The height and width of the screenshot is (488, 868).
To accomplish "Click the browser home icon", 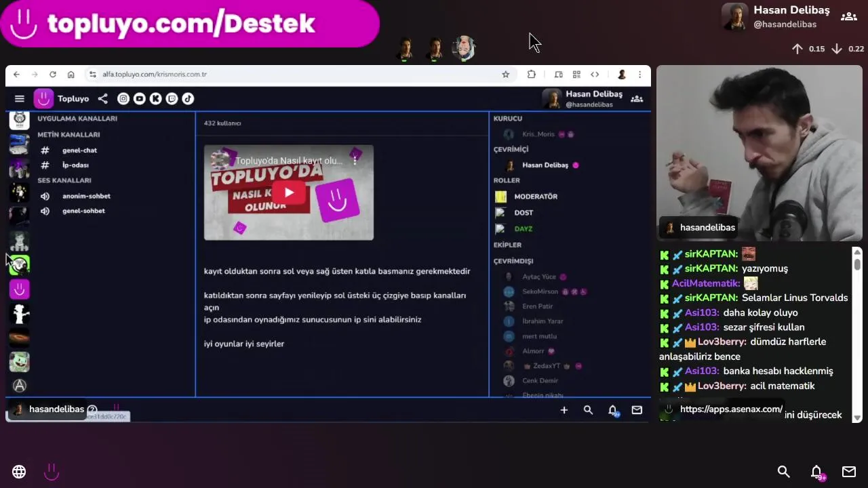I will (71, 75).
